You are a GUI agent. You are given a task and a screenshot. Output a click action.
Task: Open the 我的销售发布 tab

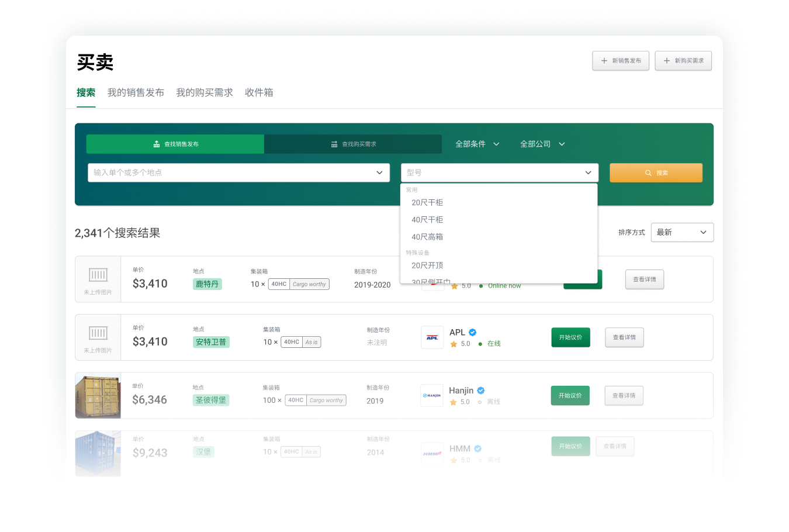point(136,92)
